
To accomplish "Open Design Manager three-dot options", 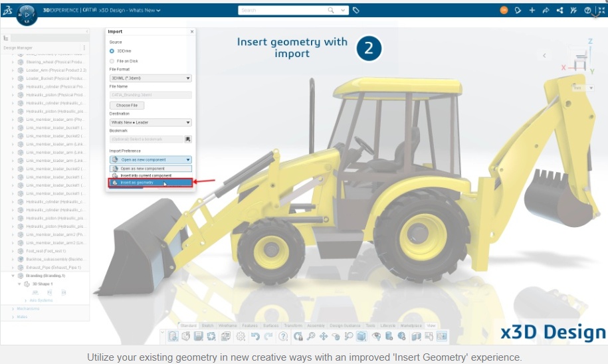I will tap(84, 48).
